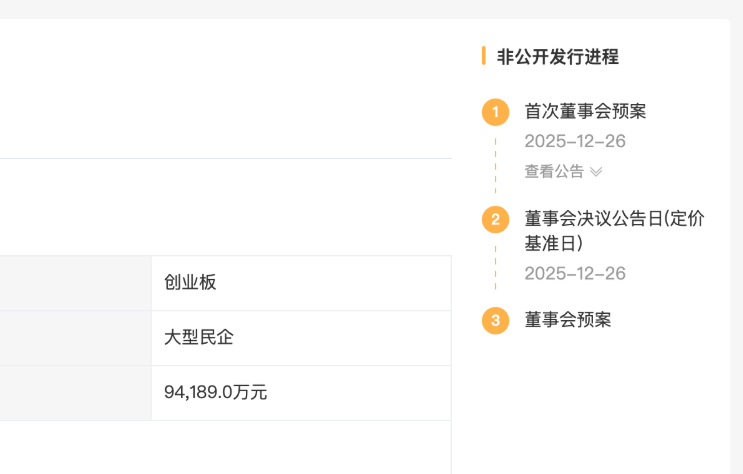Screen dimensions: 743x474
Task: Click the 94,189.0万元 amount cell
Action: (215, 393)
